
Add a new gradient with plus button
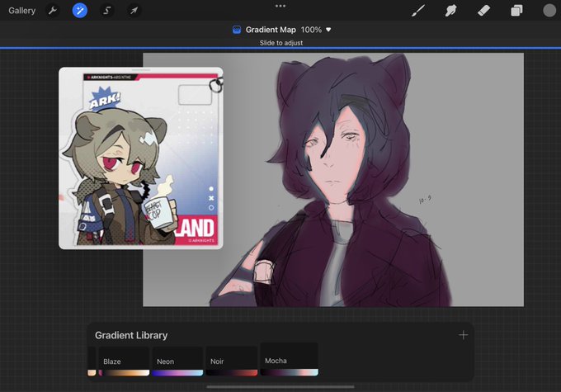(464, 335)
